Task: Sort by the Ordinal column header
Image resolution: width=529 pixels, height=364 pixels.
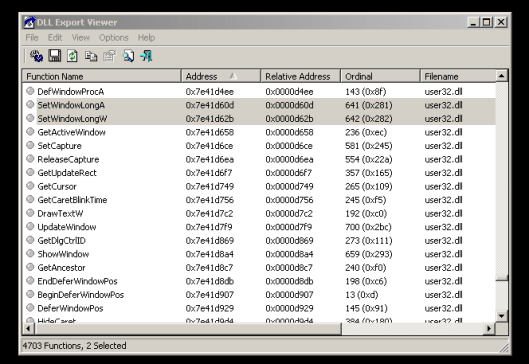Action: pyautogui.click(x=380, y=76)
